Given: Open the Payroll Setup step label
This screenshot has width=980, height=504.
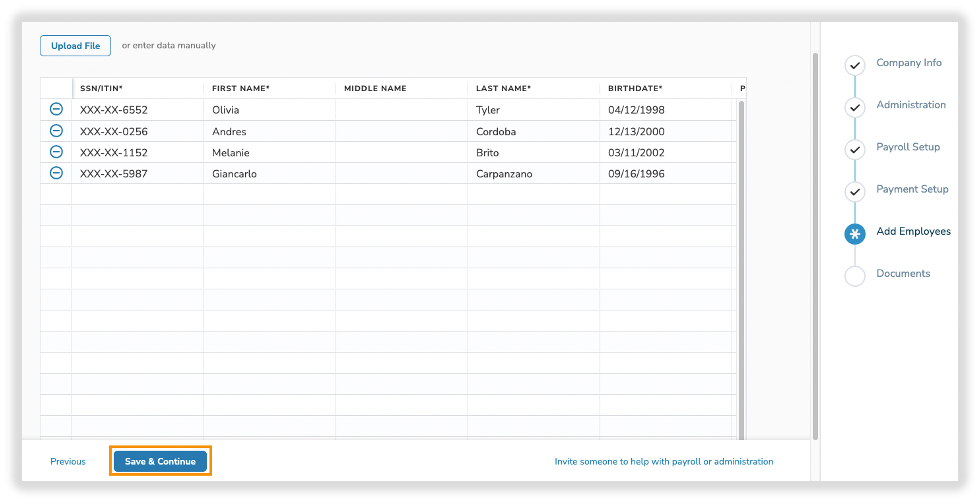Looking at the screenshot, I should [x=907, y=147].
